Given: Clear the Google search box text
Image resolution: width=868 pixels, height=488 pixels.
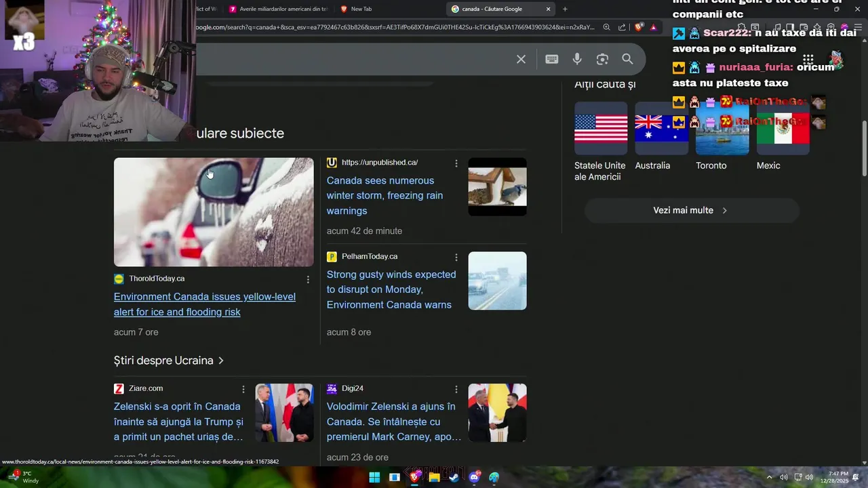Looking at the screenshot, I should [x=521, y=59].
